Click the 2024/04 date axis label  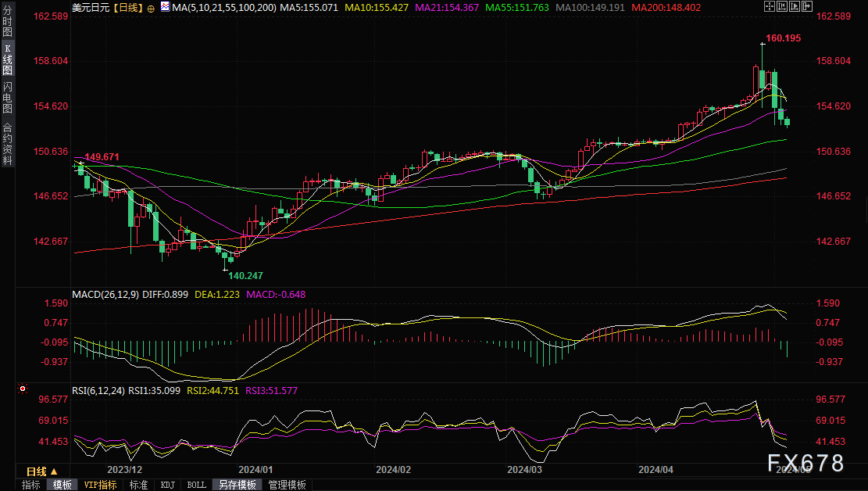tap(656, 469)
